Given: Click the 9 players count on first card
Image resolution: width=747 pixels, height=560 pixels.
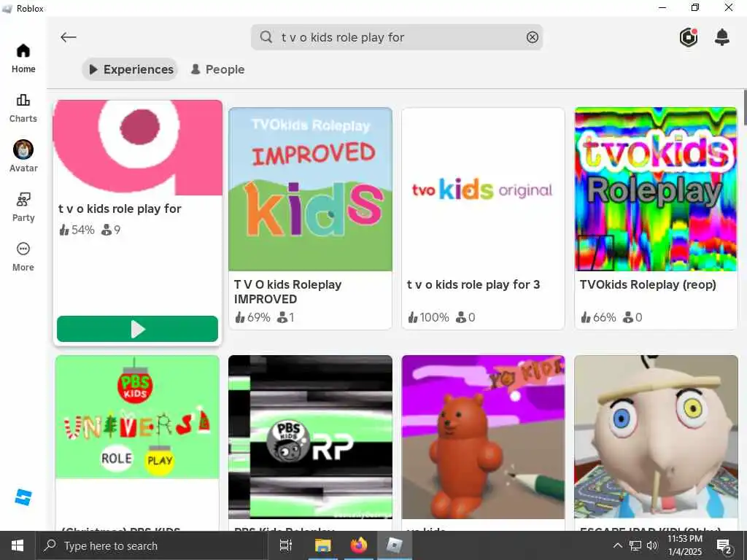Looking at the screenshot, I should 111,230.
